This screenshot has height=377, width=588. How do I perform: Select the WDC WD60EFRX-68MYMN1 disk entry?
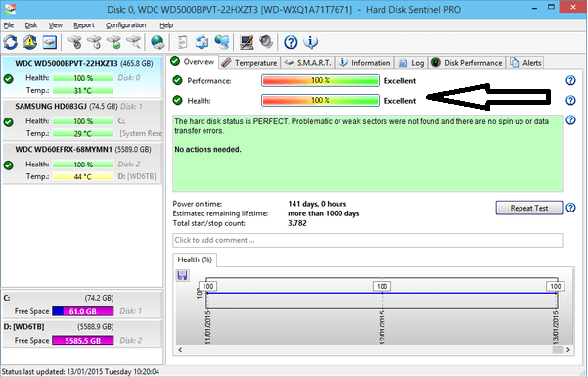click(82, 164)
